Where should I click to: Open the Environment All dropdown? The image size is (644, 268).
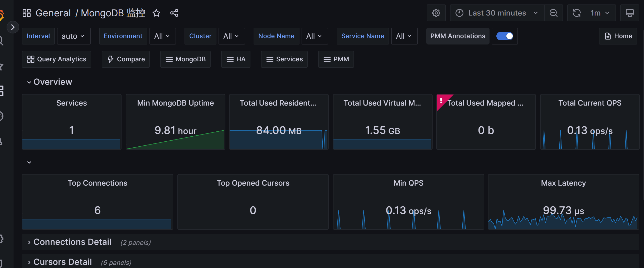point(163,36)
